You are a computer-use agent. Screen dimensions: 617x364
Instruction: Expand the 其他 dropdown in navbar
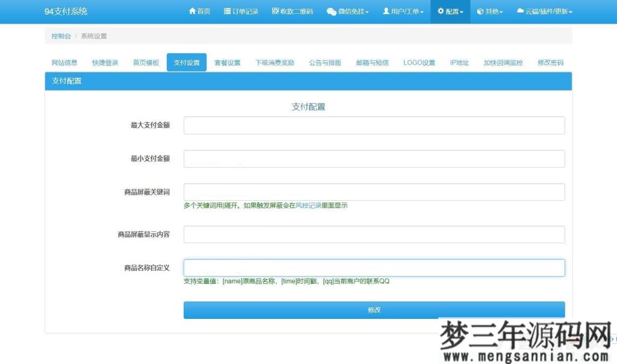pyautogui.click(x=489, y=11)
